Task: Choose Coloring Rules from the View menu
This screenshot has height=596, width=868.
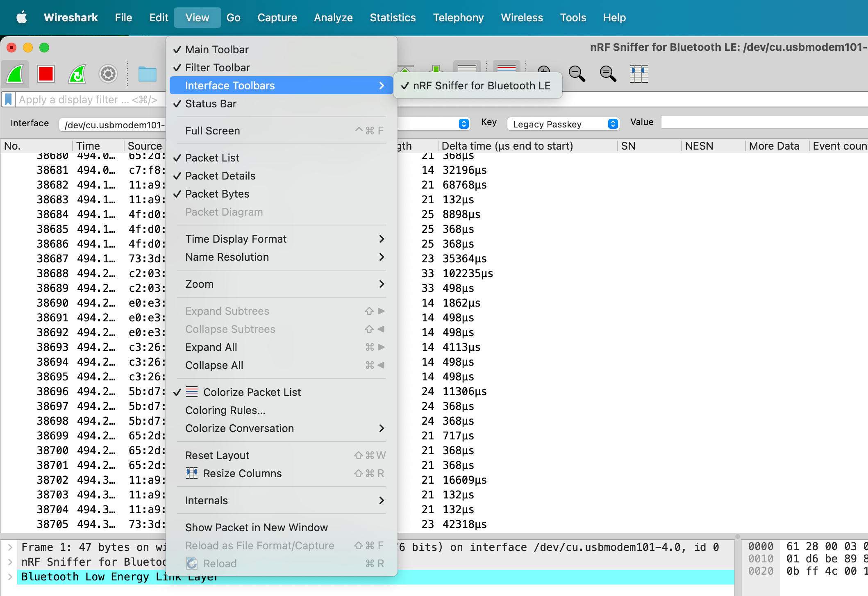Action: [225, 410]
